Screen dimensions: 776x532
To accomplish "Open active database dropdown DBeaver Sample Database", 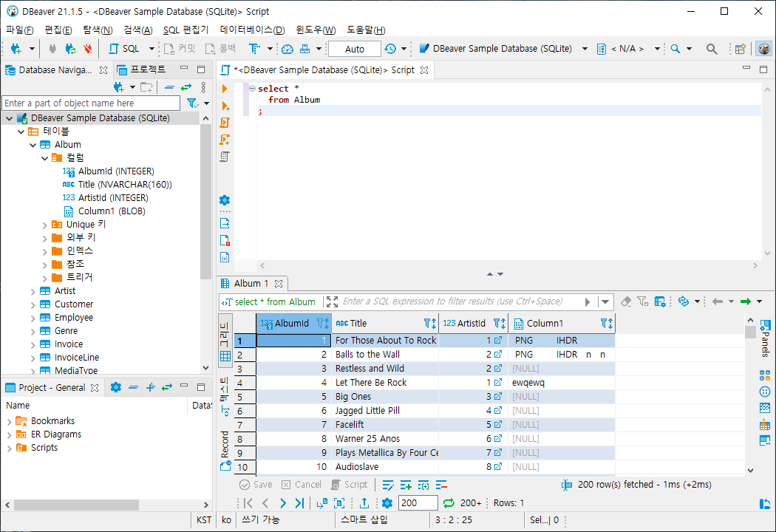I will (x=503, y=49).
